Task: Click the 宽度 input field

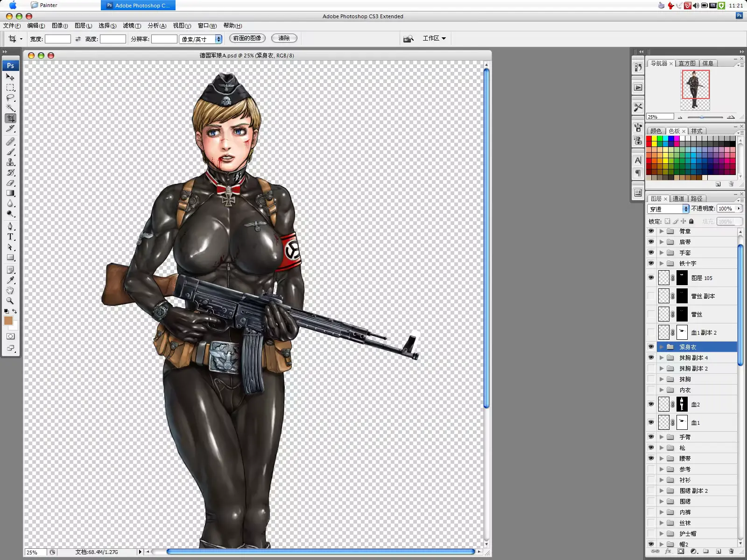Action: tap(58, 39)
